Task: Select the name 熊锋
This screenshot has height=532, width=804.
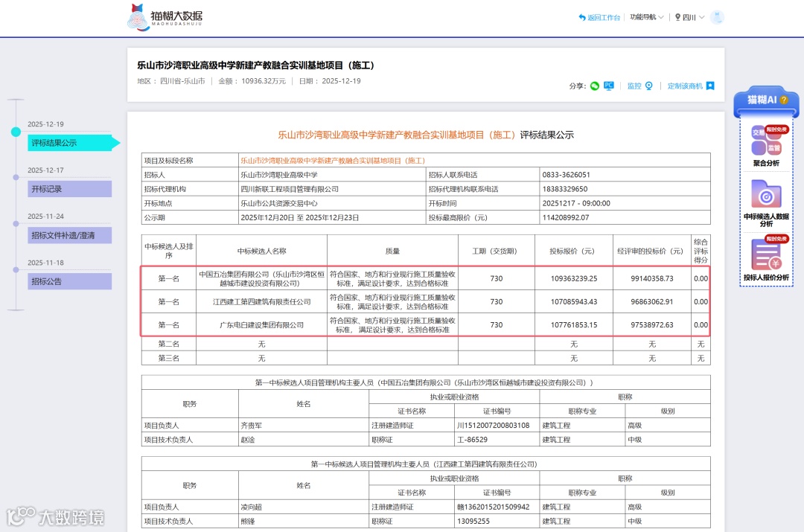Action: pos(248,522)
